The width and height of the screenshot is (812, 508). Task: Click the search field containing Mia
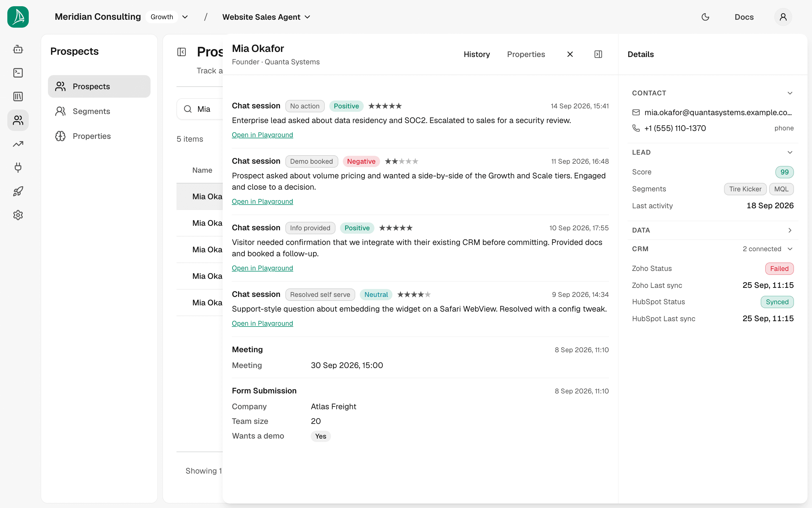[x=200, y=109]
